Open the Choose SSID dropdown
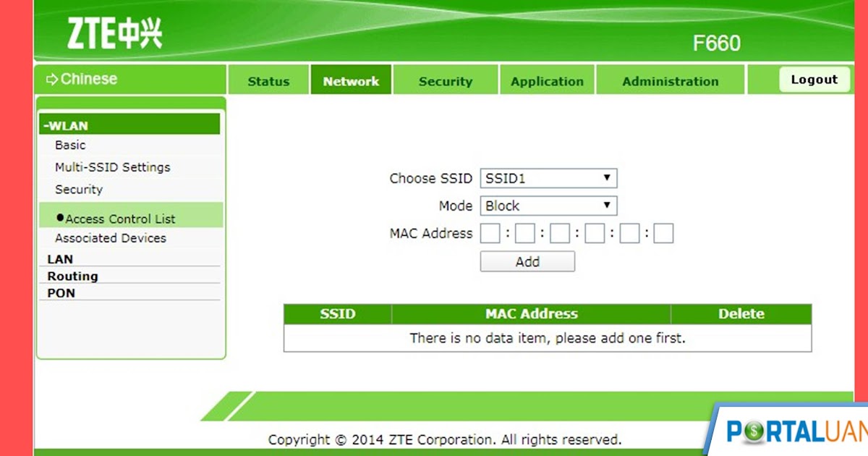The width and height of the screenshot is (868, 456). (x=548, y=178)
